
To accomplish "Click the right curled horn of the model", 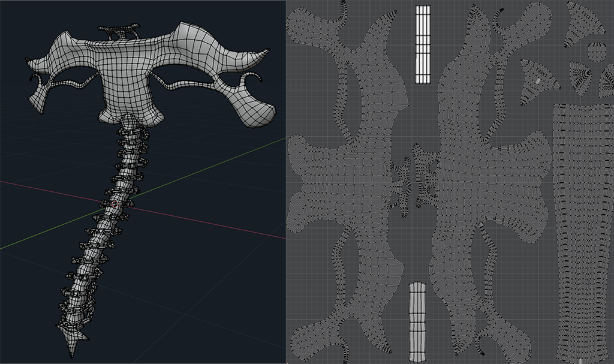I will click(251, 79).
